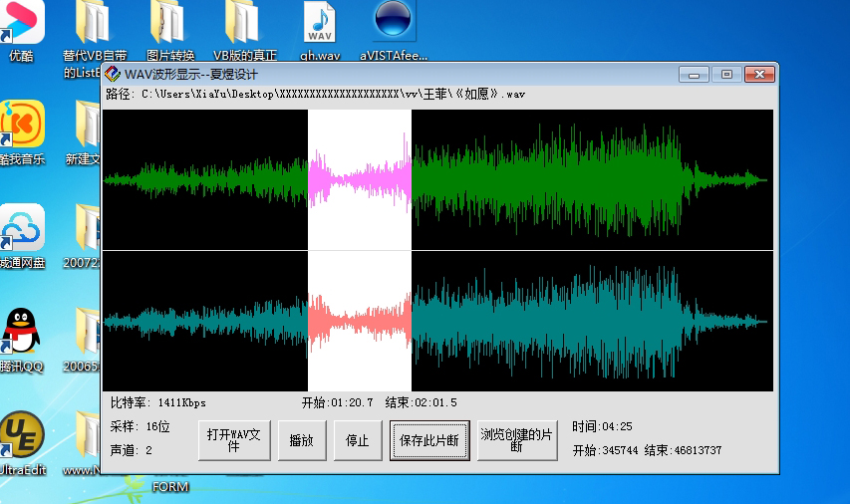Click the teal lower channel waveform left of the selection

pyautogui.click(x=199, y=321)
